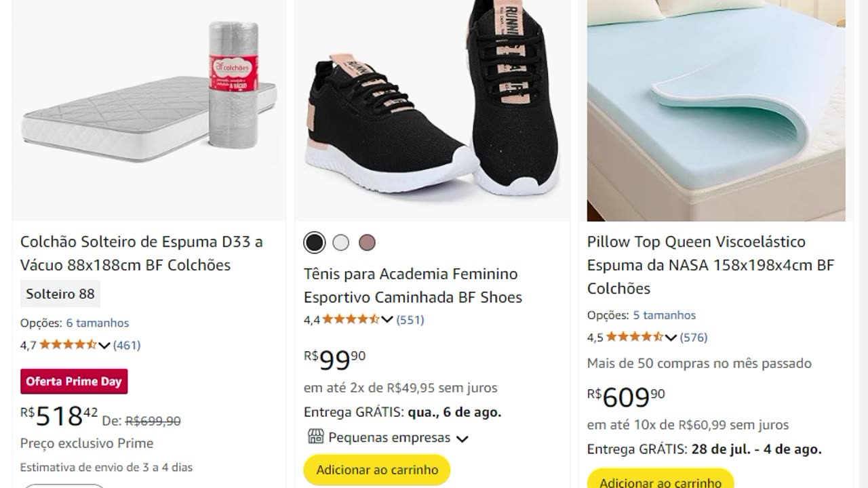Choose the white color swatch for sneakers
868x488 pixels.
(x=341, y=243)
